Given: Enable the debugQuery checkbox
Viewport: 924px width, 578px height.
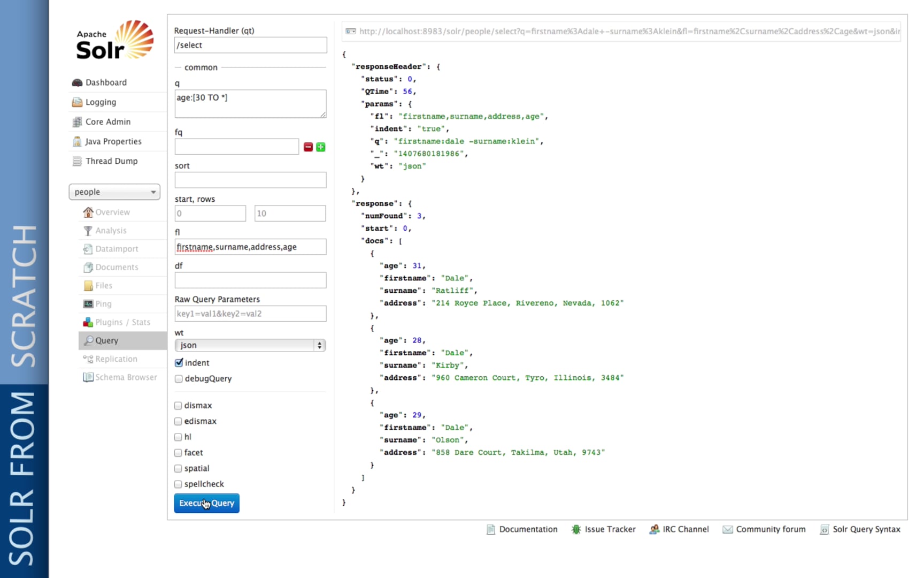Looking at the screenshot, I should click(179, 379).
